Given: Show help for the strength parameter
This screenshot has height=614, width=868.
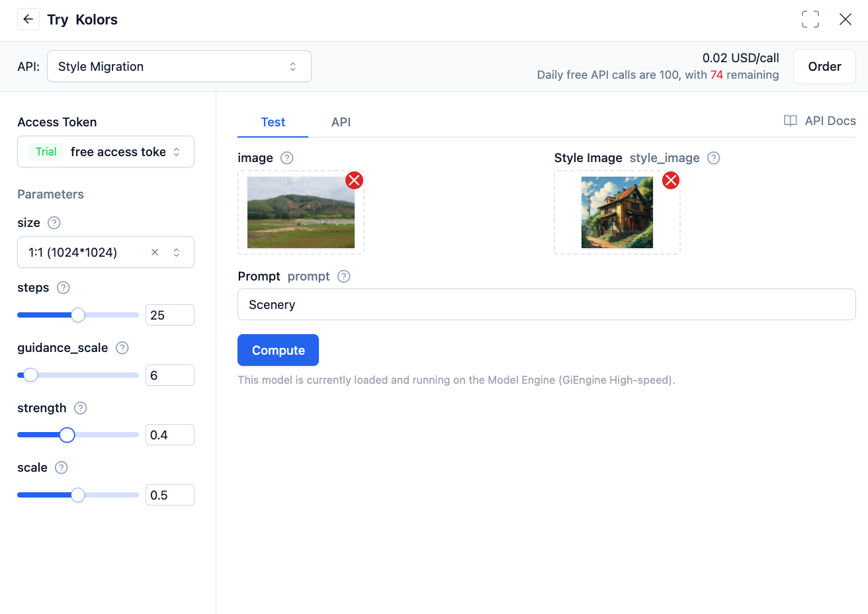Looking at the screenshot, I should (80, 408).
